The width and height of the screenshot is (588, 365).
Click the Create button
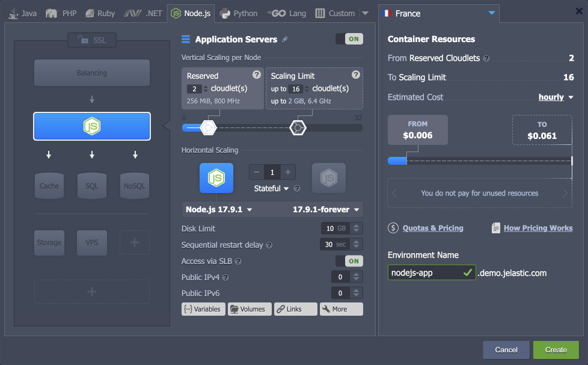(555, 349)
